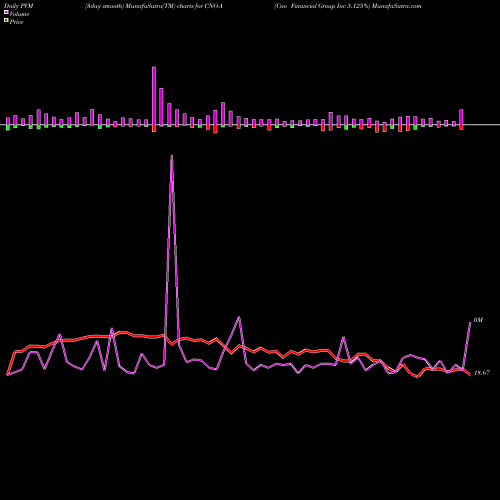Click the '0M' volume value label
This screenshot has width=500, height=500.
pyautogui.click(x=478, y=320)
